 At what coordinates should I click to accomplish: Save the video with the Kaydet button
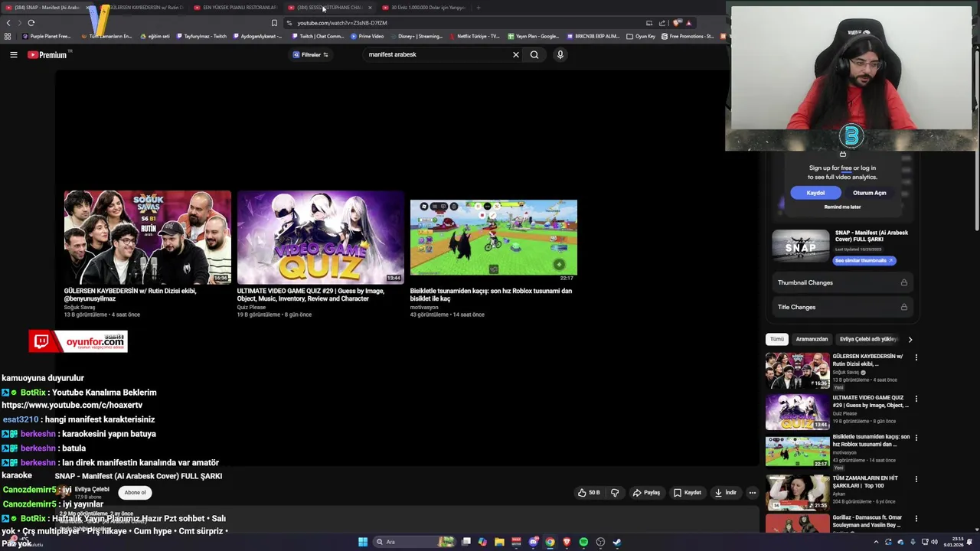[x=688, y=493]
